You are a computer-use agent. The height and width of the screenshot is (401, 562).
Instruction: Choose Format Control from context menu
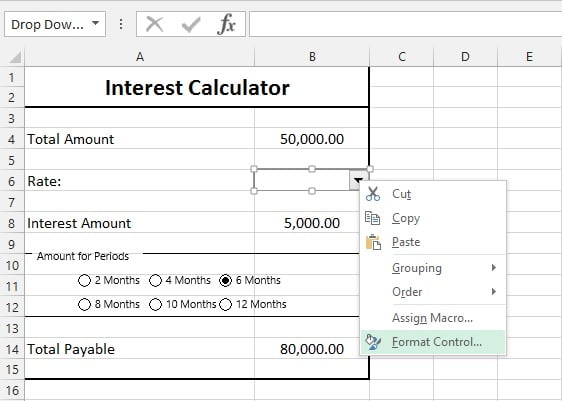coord(433,342)
